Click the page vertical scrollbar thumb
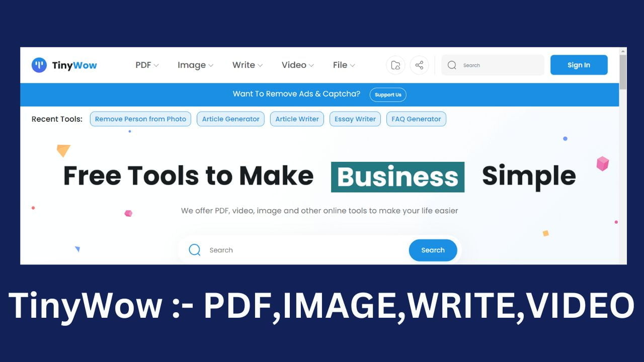The height and width of the screenshot is (362, 644). (623, 72)
